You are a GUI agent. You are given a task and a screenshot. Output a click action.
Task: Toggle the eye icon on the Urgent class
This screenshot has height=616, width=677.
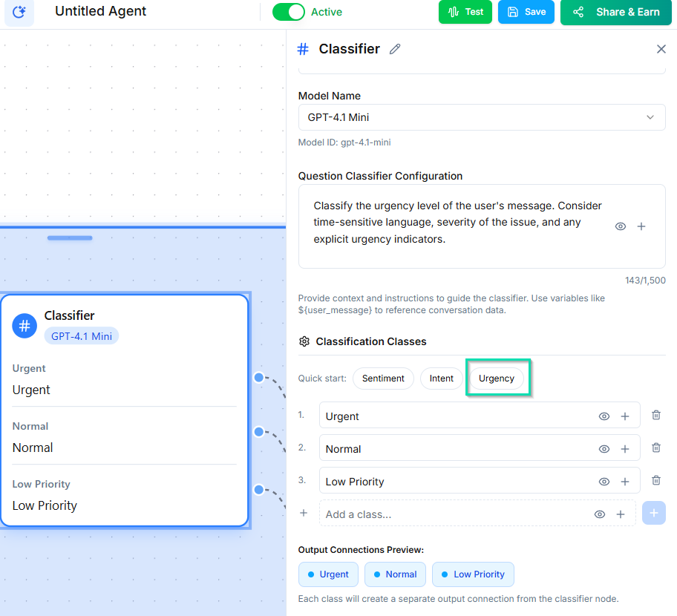tap(604, 416)
